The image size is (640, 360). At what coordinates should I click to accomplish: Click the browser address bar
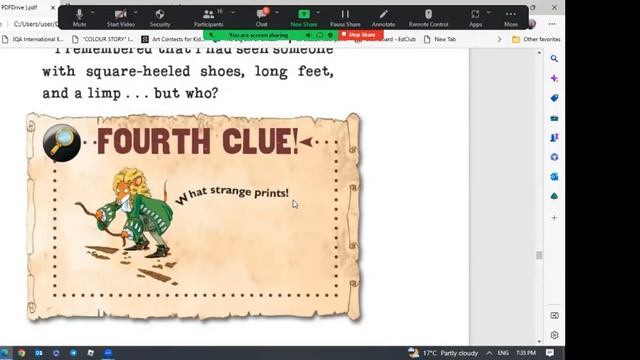point(36,24)
